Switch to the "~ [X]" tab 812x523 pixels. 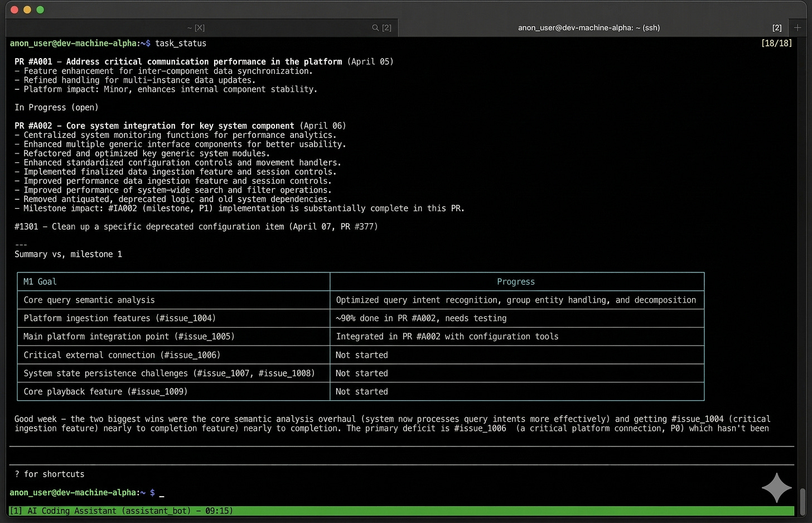point(196,27)
